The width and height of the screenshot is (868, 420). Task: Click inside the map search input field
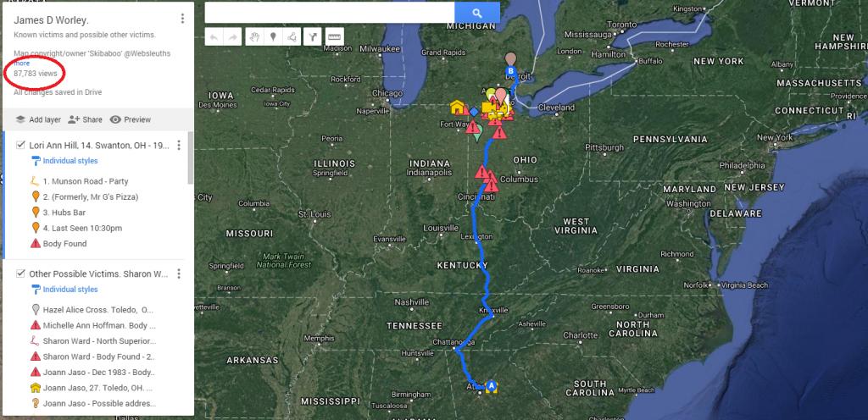click(x=330, y=13)
